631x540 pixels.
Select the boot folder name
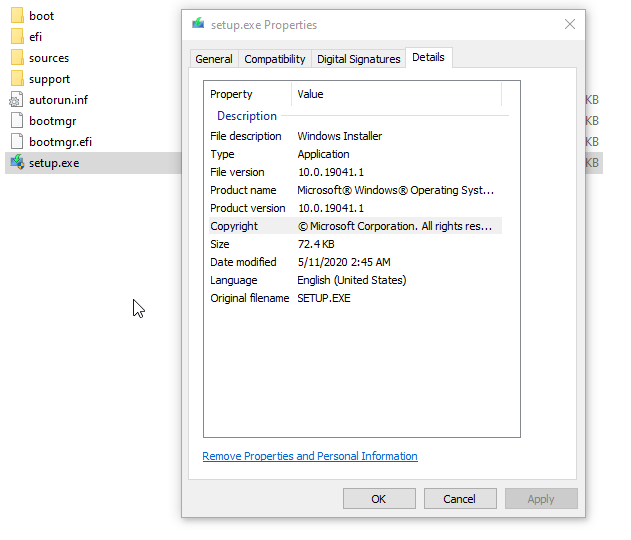pos(41,16)
